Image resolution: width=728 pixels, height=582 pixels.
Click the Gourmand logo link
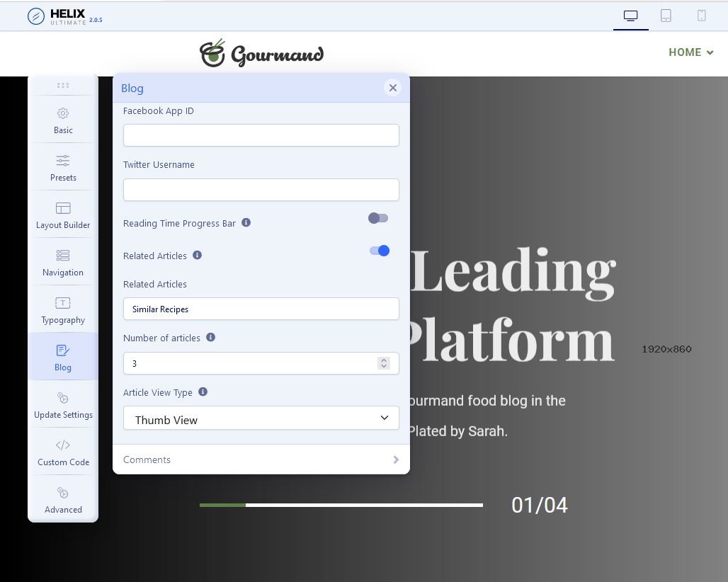tap(261, 54)
